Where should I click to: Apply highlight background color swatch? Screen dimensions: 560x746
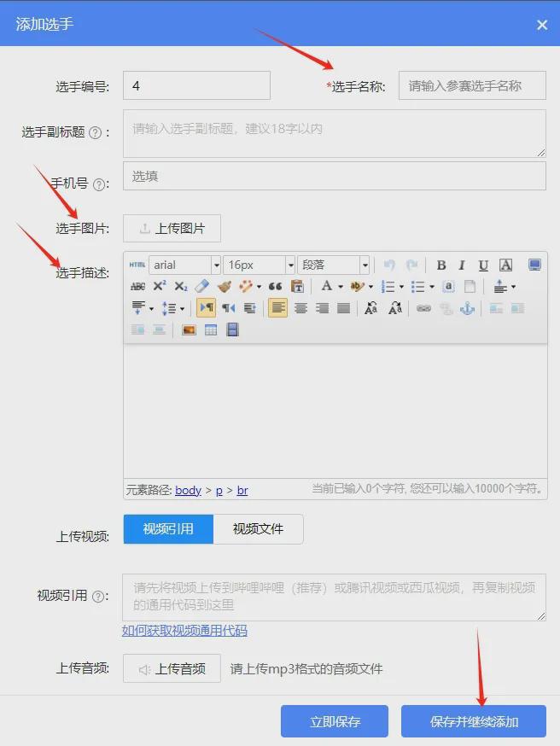point(357,287)
